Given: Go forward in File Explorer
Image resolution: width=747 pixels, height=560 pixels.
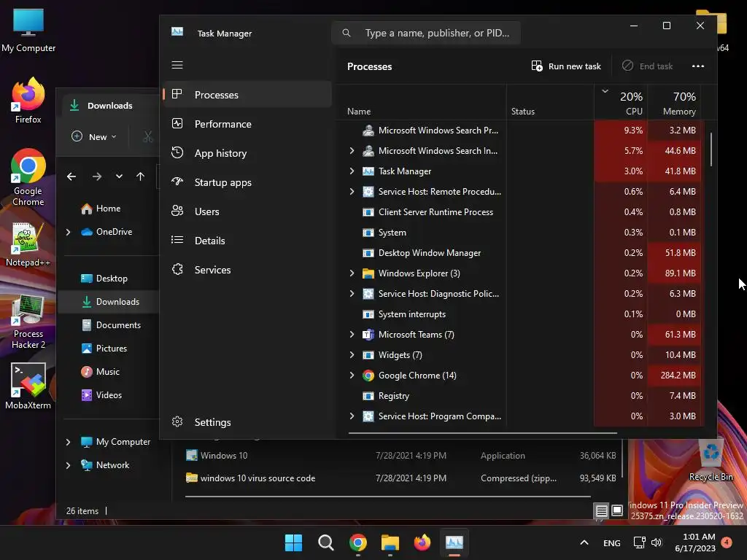Looking at the screenshot, I should point(97,176).
